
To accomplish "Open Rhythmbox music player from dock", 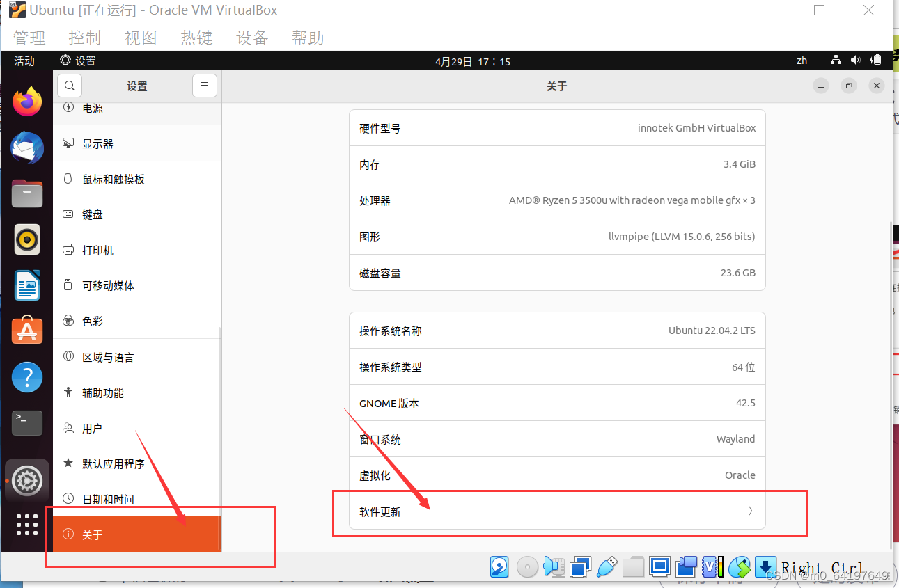I will (x=27, y=240).
